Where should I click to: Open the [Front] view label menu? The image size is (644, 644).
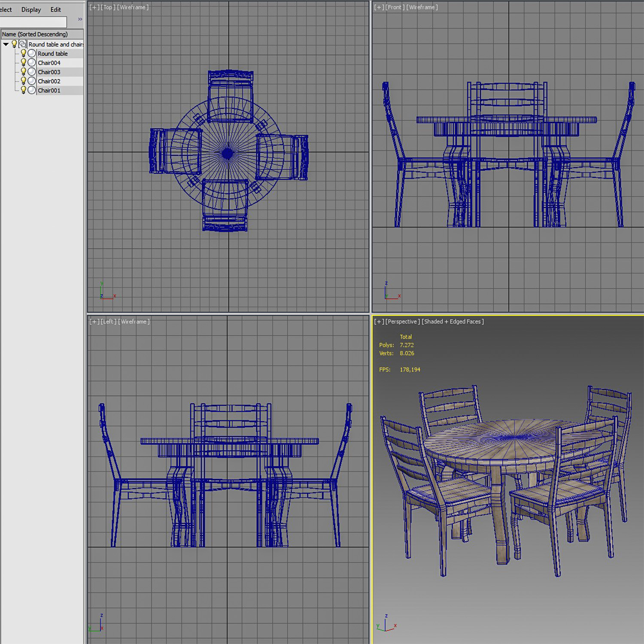point(395,7)
